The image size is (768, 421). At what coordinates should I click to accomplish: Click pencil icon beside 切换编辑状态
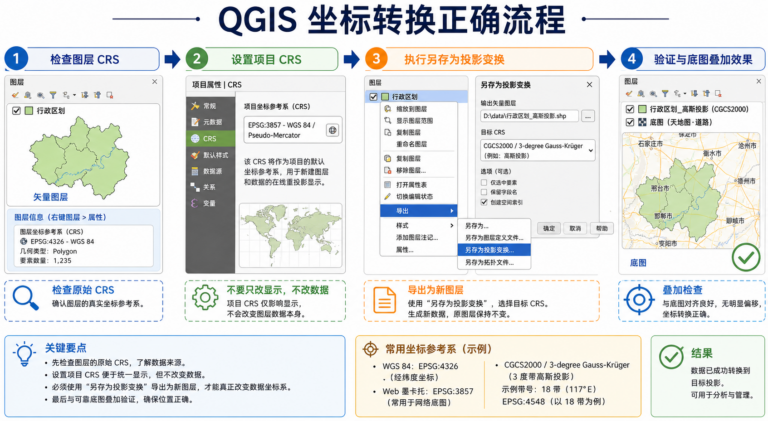(x=387, y=196)
